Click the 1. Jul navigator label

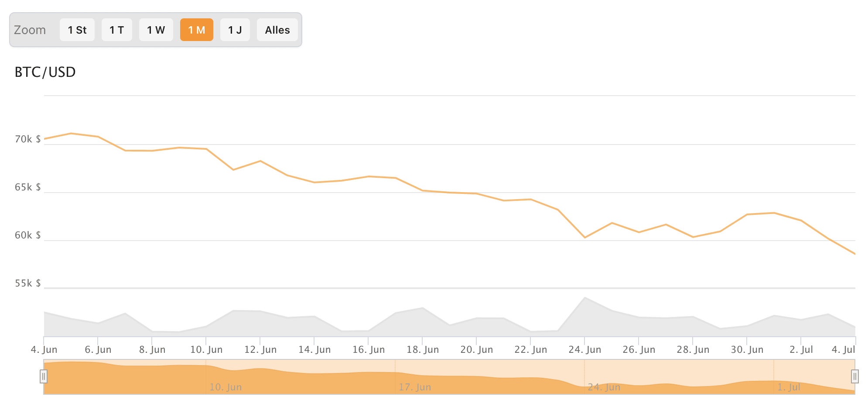[789, 387]
